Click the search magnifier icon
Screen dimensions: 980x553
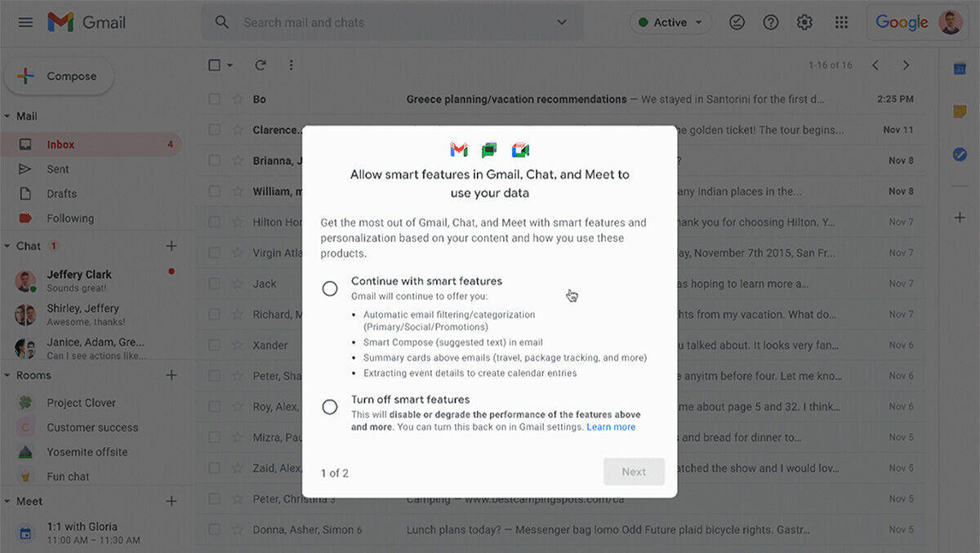tap(221, 22)
